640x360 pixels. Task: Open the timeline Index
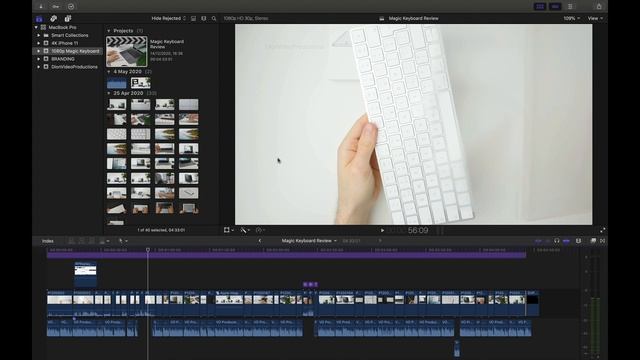coord(48,241)
